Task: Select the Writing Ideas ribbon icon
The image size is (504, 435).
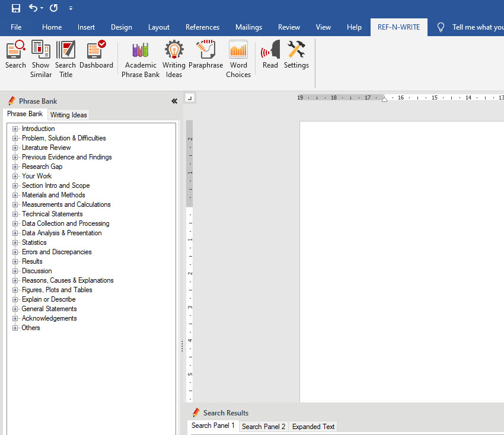Action: 174,58
